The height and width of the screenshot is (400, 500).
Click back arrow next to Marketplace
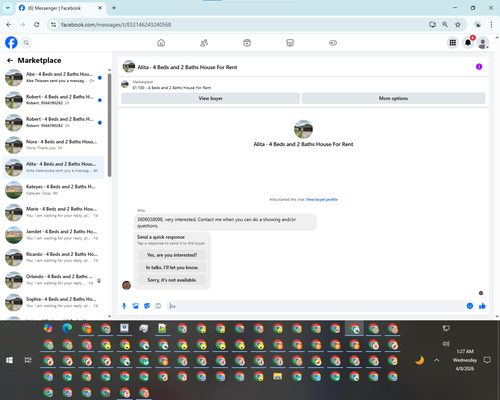pos(10,60)
